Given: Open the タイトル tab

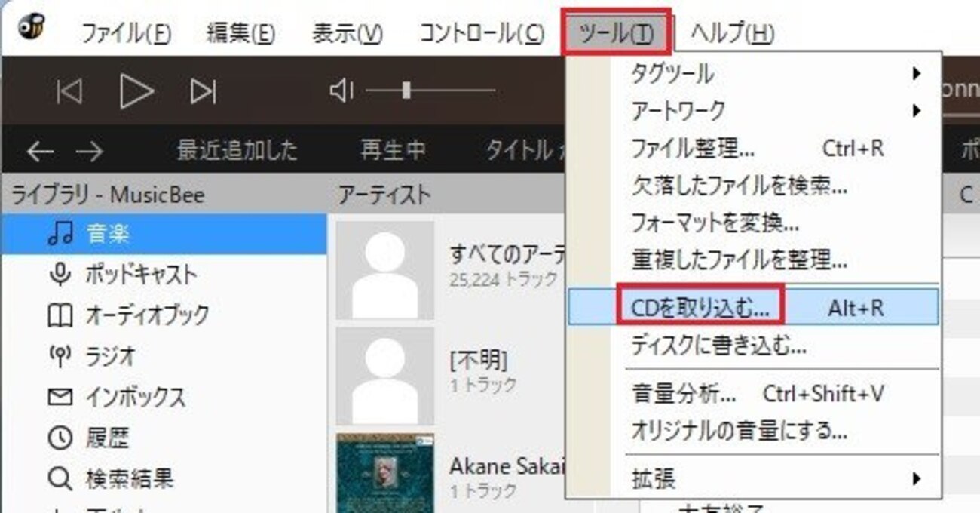Looking at the screenshot, I should coord(520,151).
